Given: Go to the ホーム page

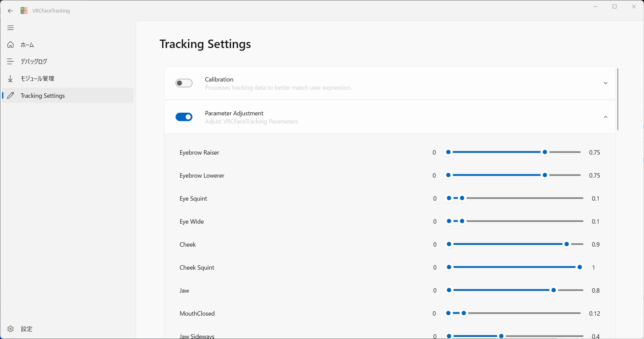Looking at the screenshot, I should (27, 45).
